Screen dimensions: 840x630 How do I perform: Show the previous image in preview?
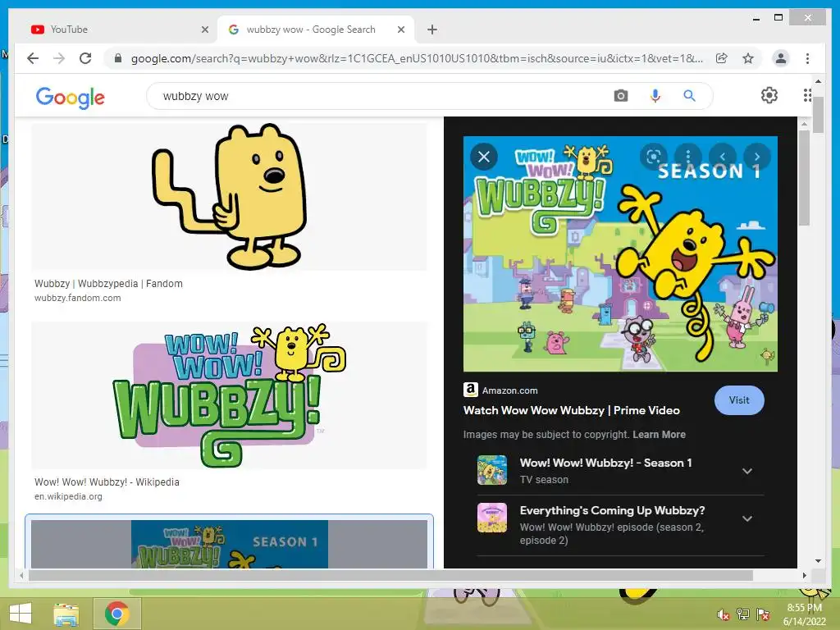click(x=722, y=157)
